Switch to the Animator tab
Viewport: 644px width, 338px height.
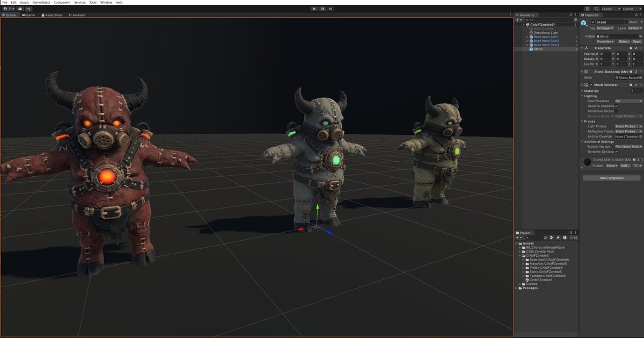point(77,15)
